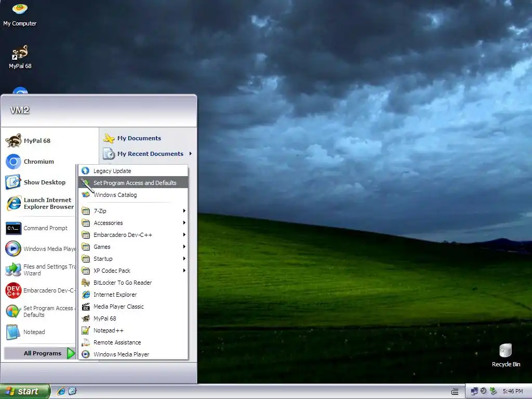Viewport: 532px width, 399px height.
Task: Launch MyPal 68 from the desktop shortcut
Action: [x=20, y=57]
